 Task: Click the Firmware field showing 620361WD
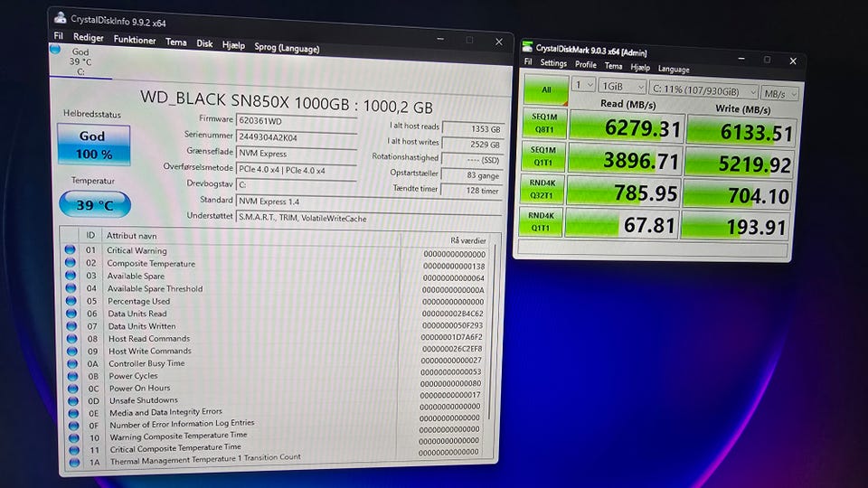coord(297,120)
